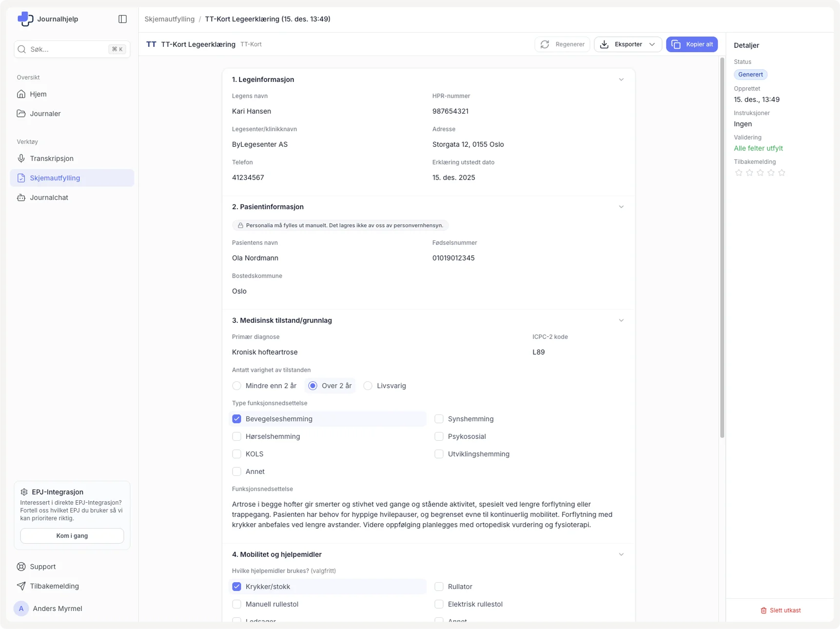840x629 pixels.
Task: Uncheck the Bevegelseshemming checkbox
Action: click(x=237, y=419)
